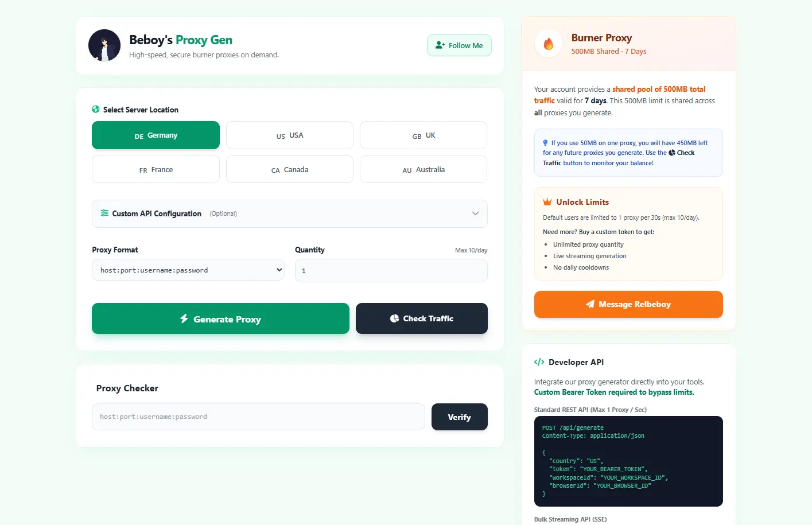
Task: Click the globe icon next to Select Server Location
Action: coord(96,109)
